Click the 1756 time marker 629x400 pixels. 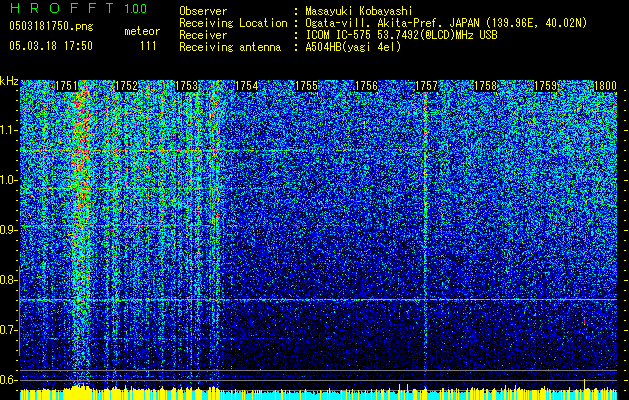point(366,86)
